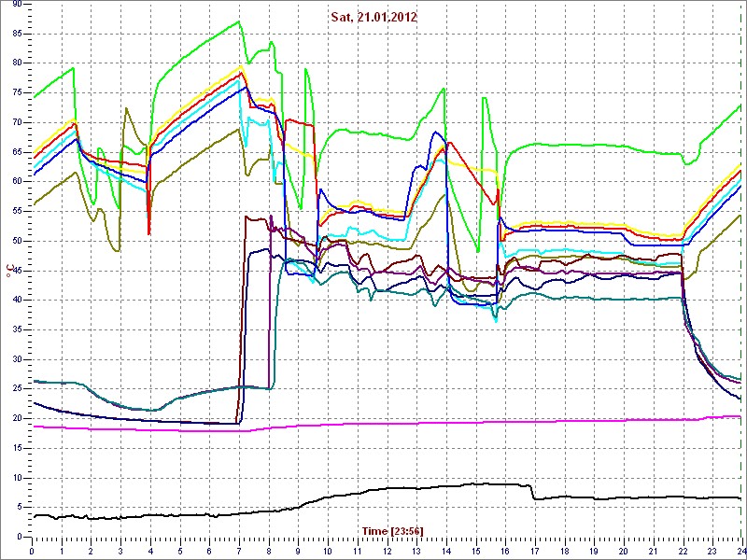Click the 20 value on temperature axis
The height and width of the screenshot is (560, 747).
click(17, 417)
